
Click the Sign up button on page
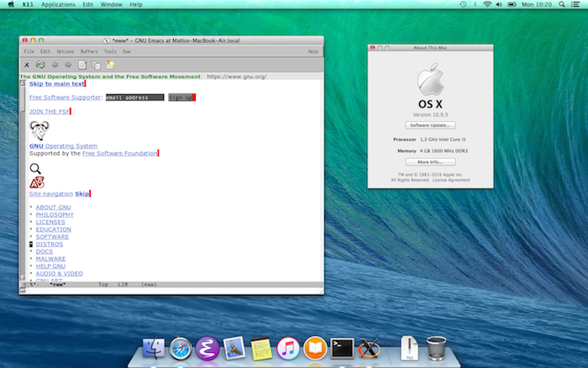click(181, 97)
